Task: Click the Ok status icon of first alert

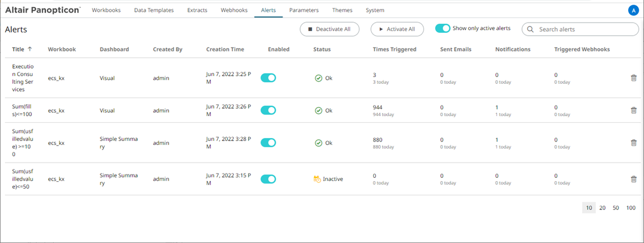Action: click(x=318, y=78)
